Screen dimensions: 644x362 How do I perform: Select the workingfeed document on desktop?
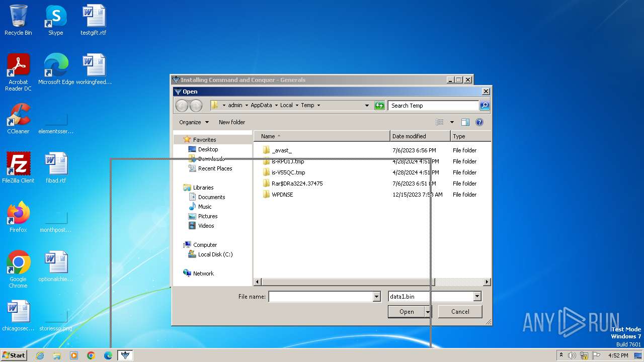click(x=94, y=69)
